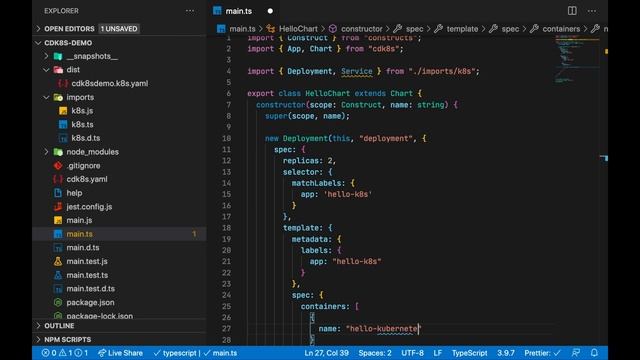Viewport: 640px width, 360px height.
Task: Open errors and warnings problems indicator
Action: click(65, 353)
